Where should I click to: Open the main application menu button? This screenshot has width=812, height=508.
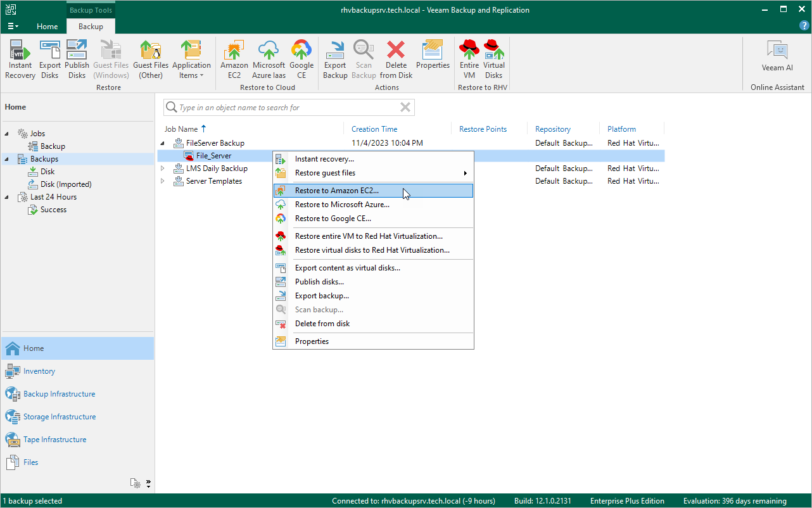13,27
